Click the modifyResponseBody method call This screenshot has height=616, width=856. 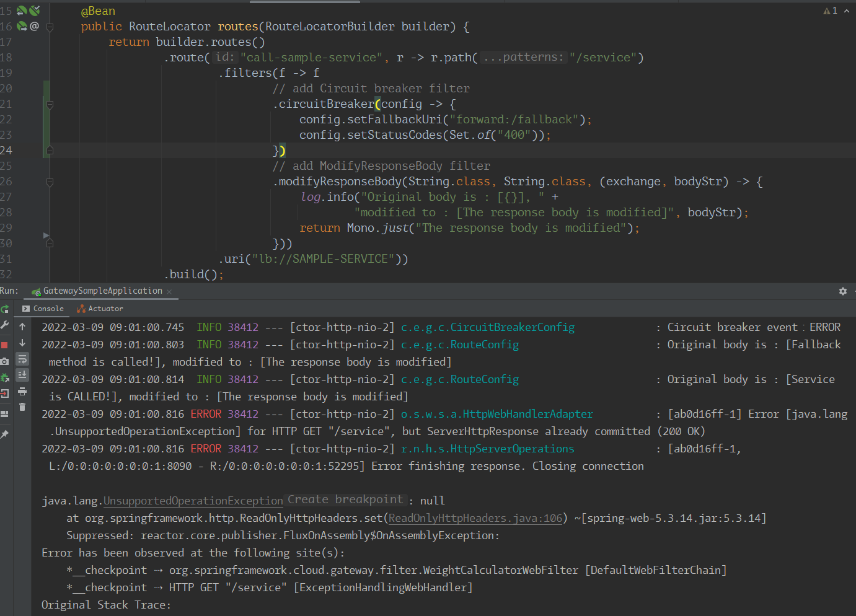[340, 182]
